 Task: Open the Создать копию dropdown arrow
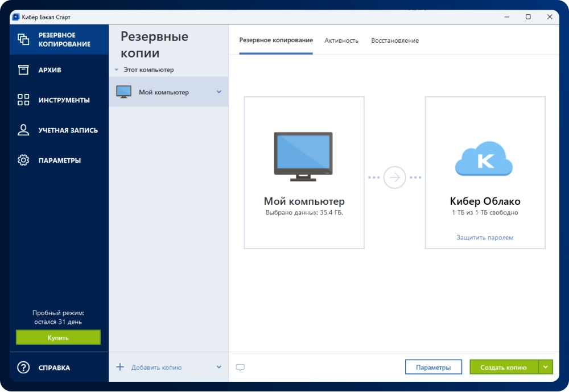pyautogui.click(x=546, y=367)
